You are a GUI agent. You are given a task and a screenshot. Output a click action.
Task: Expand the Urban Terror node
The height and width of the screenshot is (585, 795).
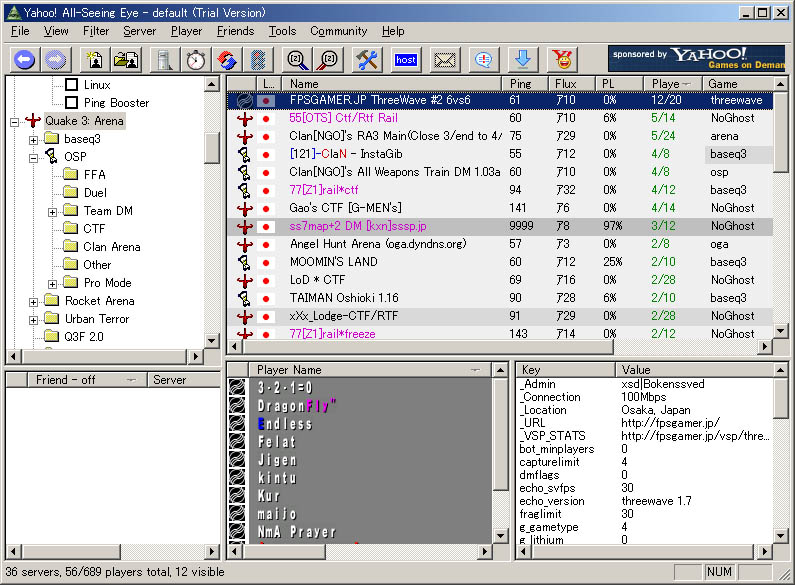[x=33, y=320]
